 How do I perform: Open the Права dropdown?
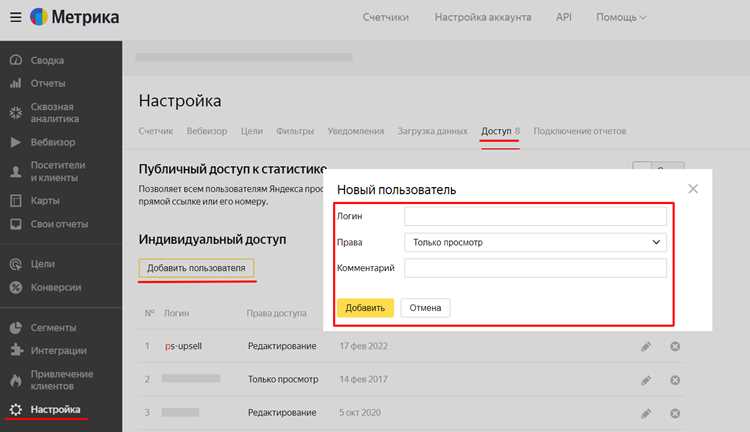(x=535, y=243)
